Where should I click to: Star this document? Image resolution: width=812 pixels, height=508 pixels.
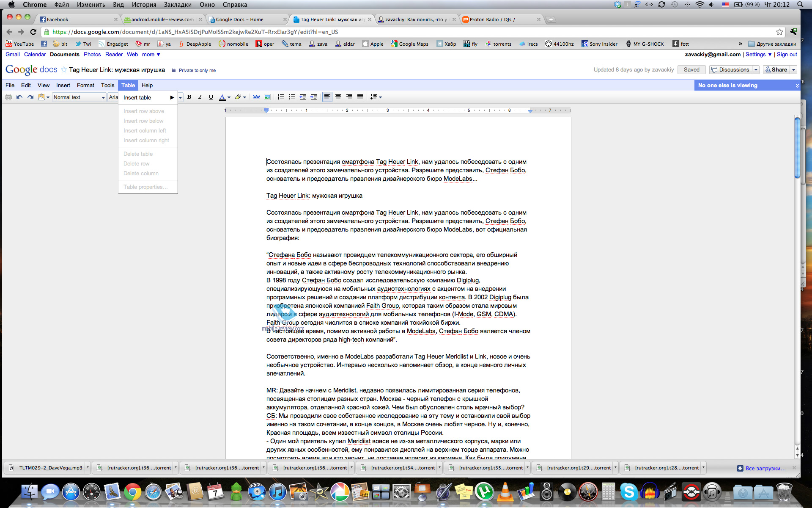(64, 70)
